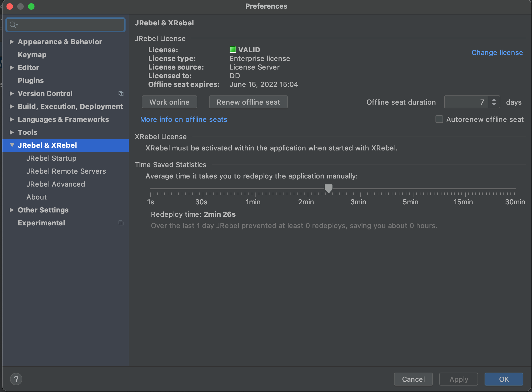Open help with the question mark button
Viewport: 532px width, 392px height.
pyautogui.click(x=16, y=379)
